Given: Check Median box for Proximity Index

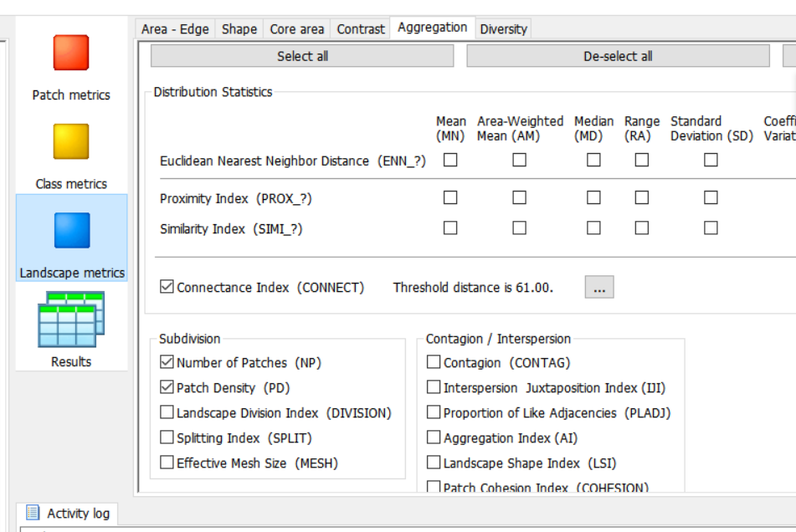Looking at the screenshot, I should pos(593,198).
